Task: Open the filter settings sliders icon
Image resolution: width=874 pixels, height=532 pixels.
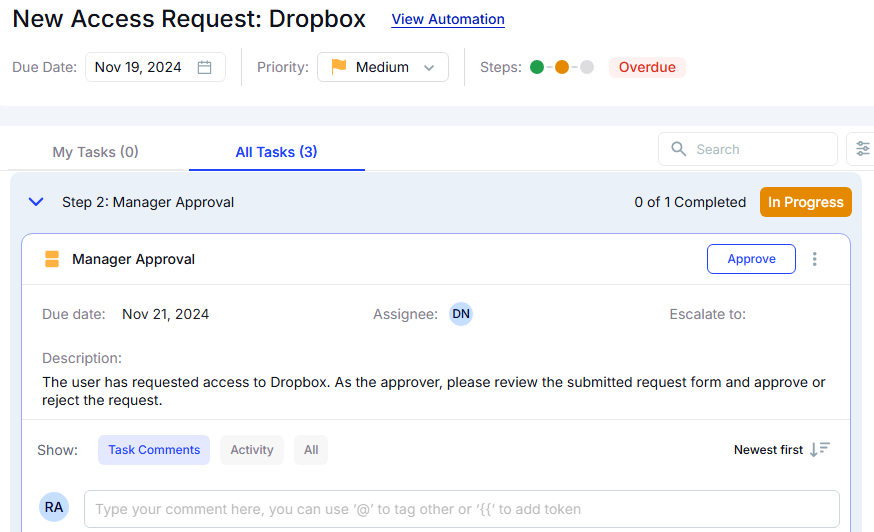Action: [x=862, y=149]
